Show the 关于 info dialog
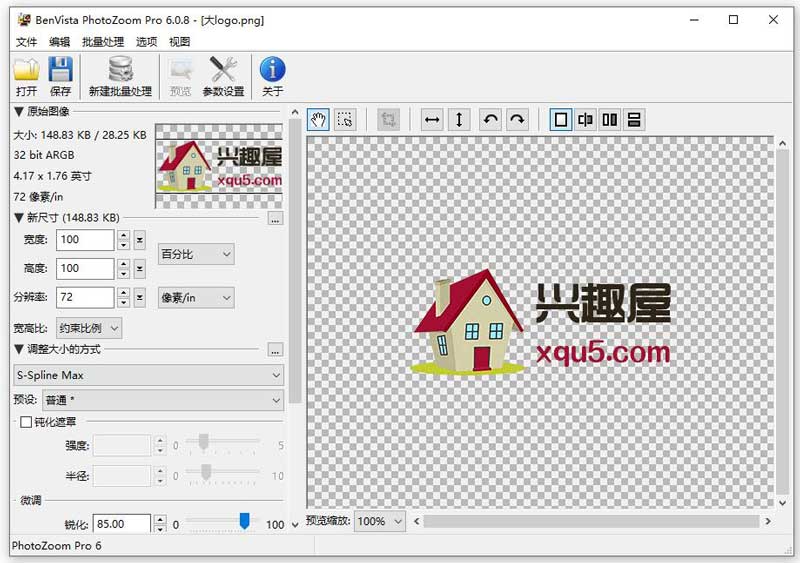This screenshot has height=563, width=800. tap(272, 76)
